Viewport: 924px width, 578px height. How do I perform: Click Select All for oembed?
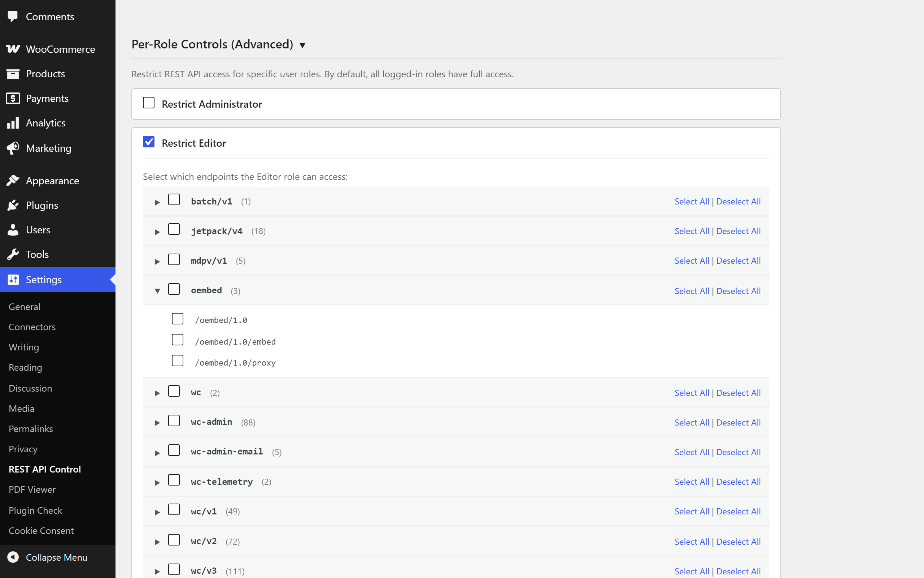692,291
